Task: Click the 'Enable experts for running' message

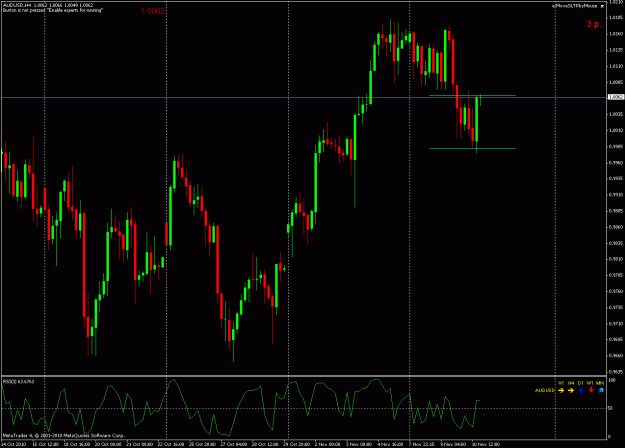Action: [53, 10]
